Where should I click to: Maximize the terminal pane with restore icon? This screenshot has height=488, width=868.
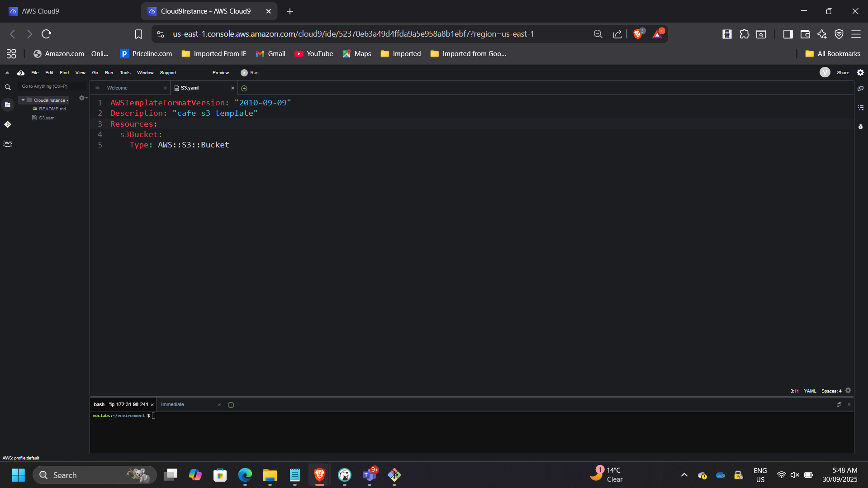(x=839, y=405)
